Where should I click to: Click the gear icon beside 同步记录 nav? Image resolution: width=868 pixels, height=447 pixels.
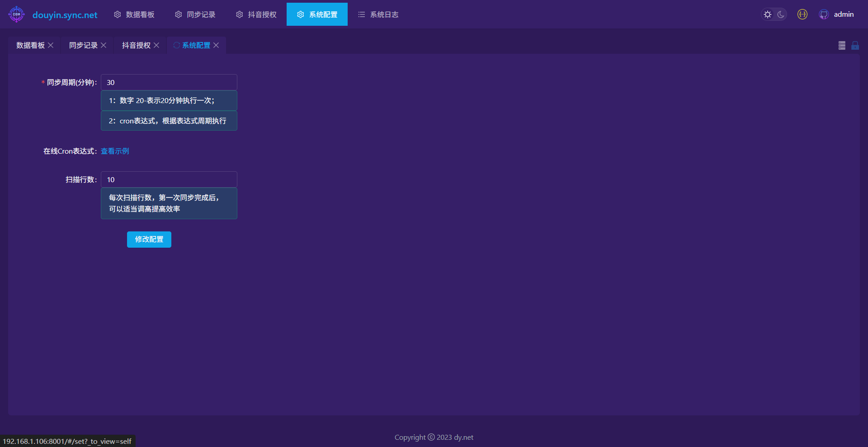pyautogui.click(x=179, y=14)
